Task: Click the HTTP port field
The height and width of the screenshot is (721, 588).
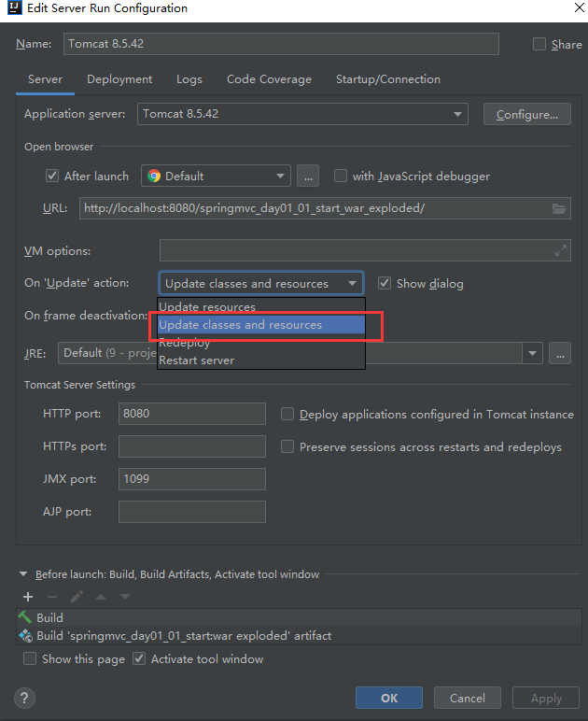Action: coord(192,414)
